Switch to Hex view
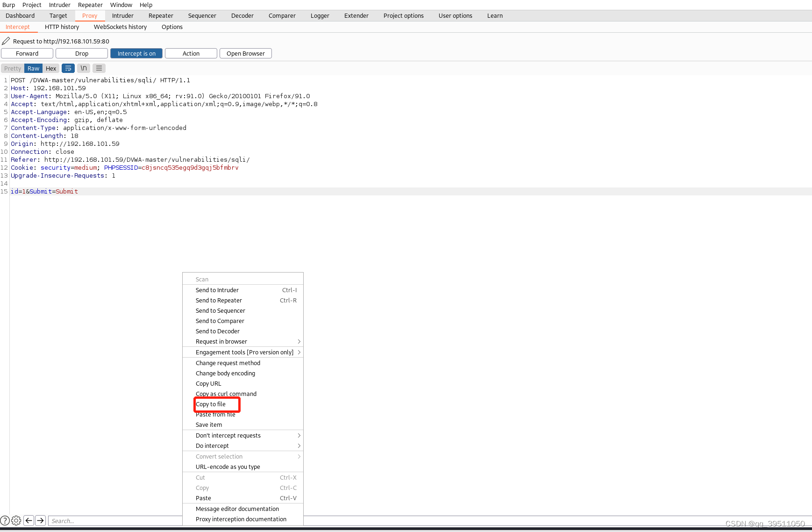812x532 pixels. tap(51, 68)
